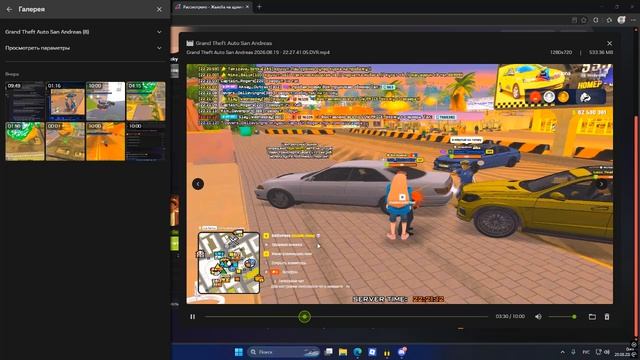The image size is (640, 360).
Task: Close the Галерея panel
Action: [159, 9]
